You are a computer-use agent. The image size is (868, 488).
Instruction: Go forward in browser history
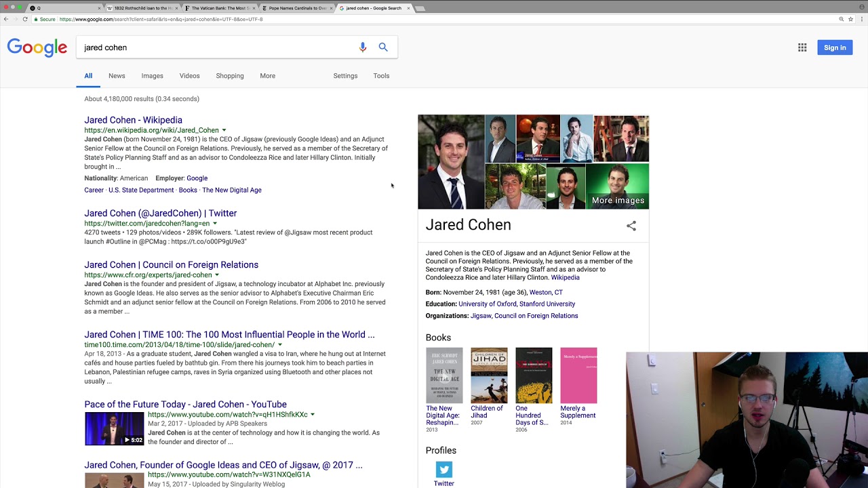coord(16,19)
